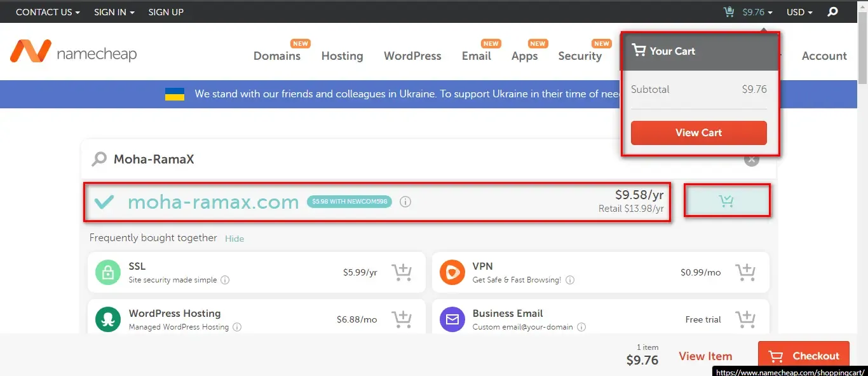Screen dimensions: 868x376
Task: Click the SSL padlock icon
Action: point(108,272)
